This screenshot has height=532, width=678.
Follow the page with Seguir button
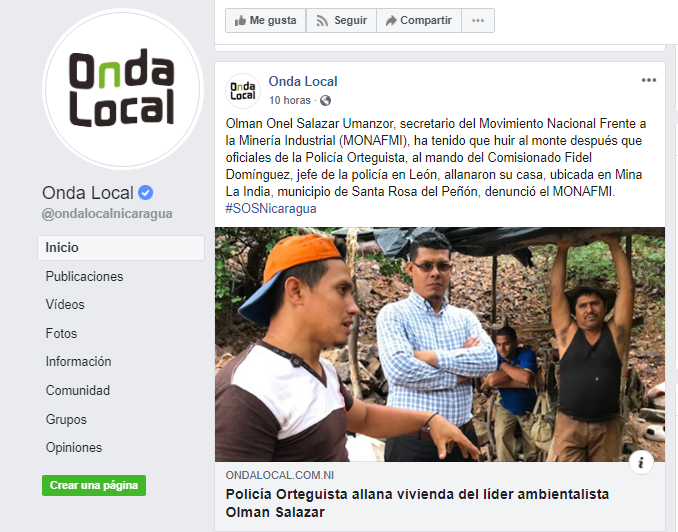click(341, 20)
